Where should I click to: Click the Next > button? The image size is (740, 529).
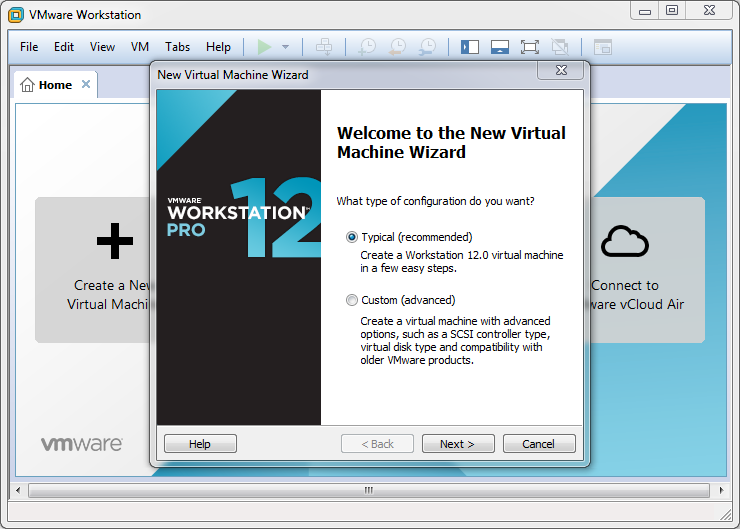[x=458, y=444]
